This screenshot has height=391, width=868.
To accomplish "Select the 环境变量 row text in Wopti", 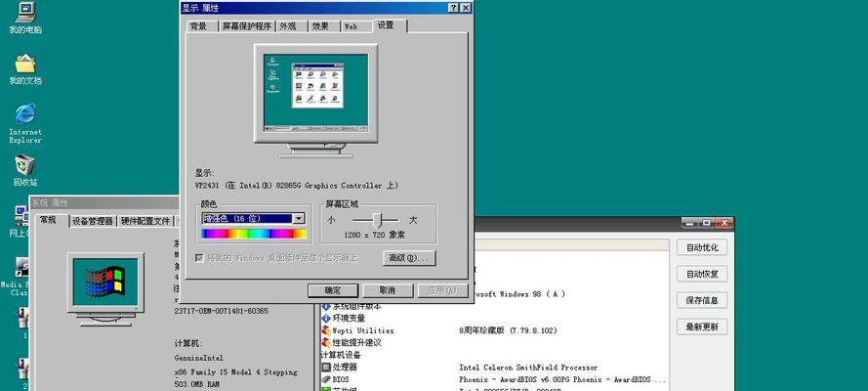I will point(349,319).
